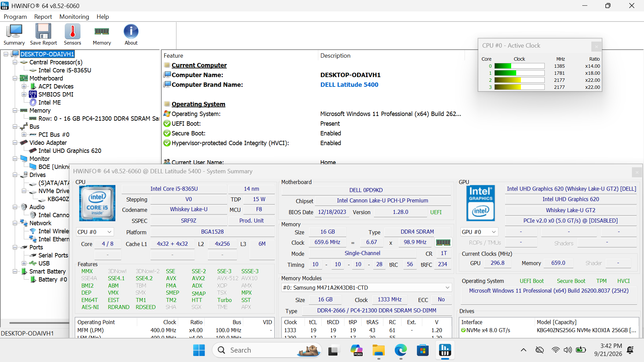This screenshot has height=362, width=644.
Task: Expand the ACPI Devices node
Action: click(x=24, y=86)
